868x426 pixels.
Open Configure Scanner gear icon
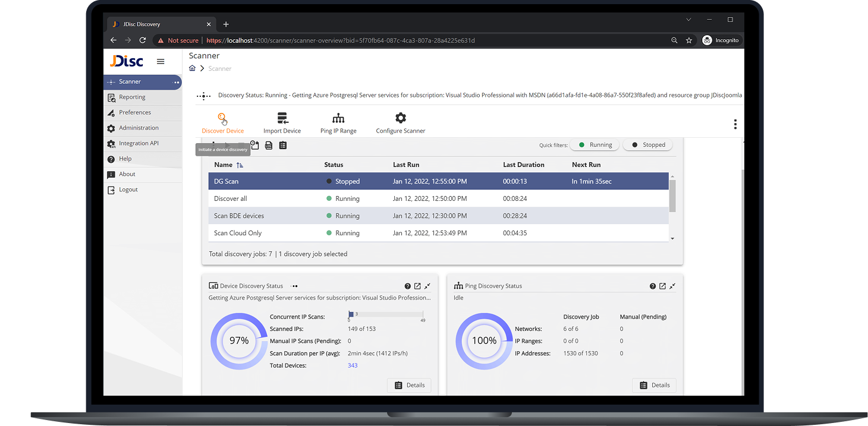(401, 118)
